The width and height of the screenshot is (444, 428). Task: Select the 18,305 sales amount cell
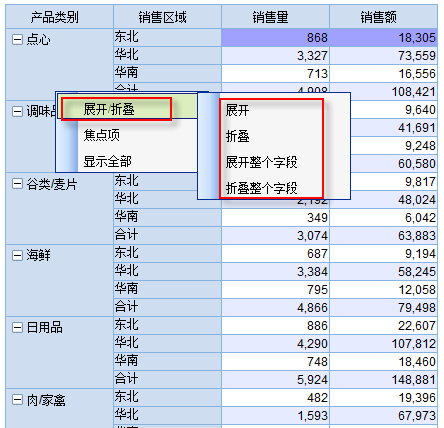[x=383, y=37]
